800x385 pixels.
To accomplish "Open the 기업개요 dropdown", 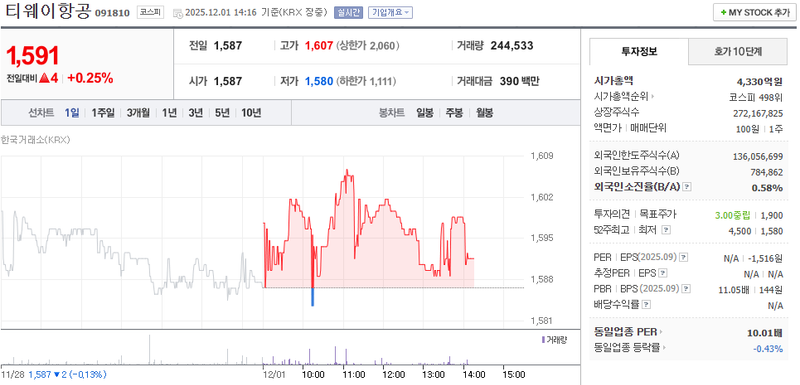I will click(x=390, y=13).
